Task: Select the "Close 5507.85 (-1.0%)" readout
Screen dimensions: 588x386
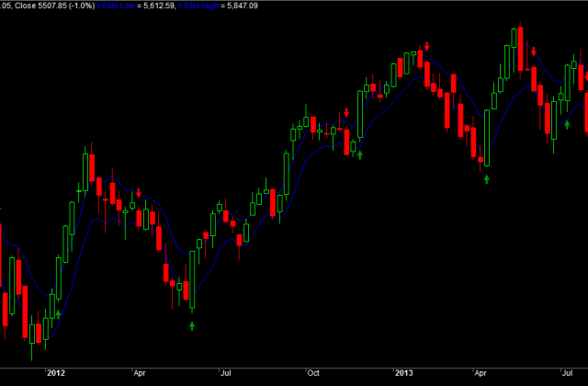Action: point(55,6)
